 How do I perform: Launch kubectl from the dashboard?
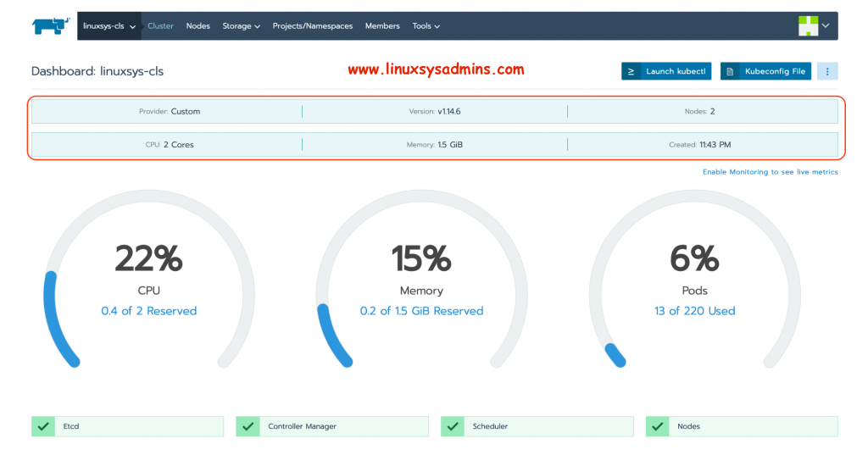tap(666, 71)
